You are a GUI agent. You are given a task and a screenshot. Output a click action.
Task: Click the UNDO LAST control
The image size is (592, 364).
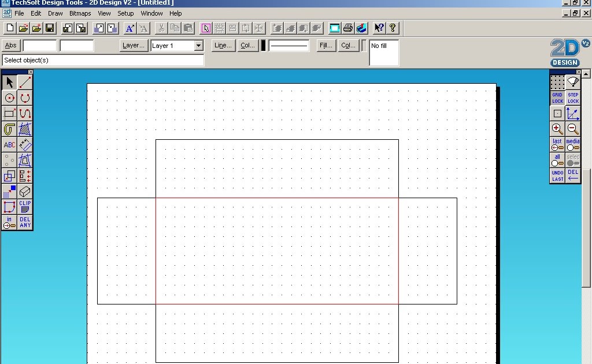[x=557, y=175]
